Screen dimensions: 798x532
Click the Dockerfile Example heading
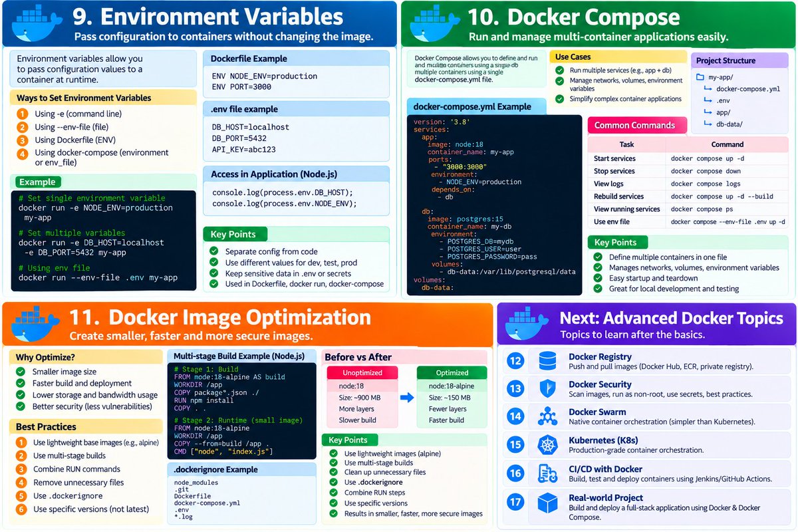coord(249,59)
